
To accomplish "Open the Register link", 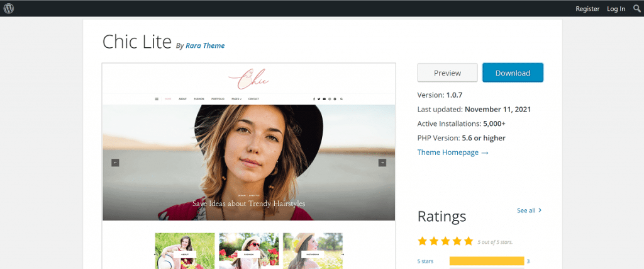I will click(x=587, y=9).
